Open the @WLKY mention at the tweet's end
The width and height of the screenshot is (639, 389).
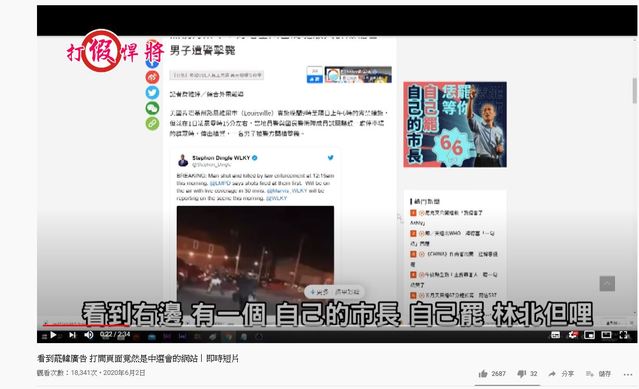(x=276, y=198)
